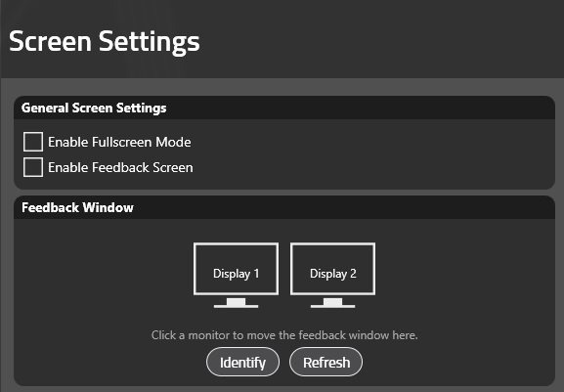Click the Screen Settings page title
Viewport: 564px width, 392px height.
[104, 42]
